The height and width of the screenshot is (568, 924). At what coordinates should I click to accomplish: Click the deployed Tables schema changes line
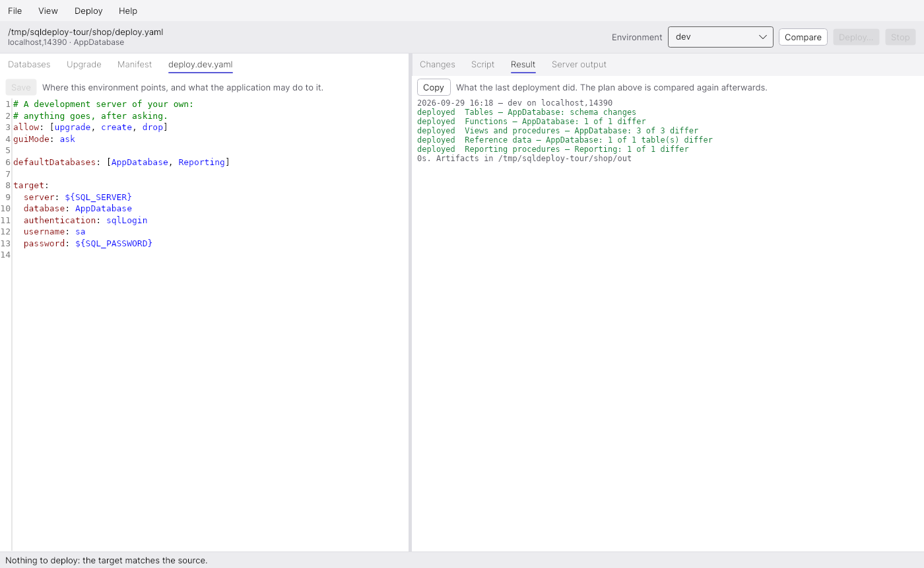click(527, 112)
